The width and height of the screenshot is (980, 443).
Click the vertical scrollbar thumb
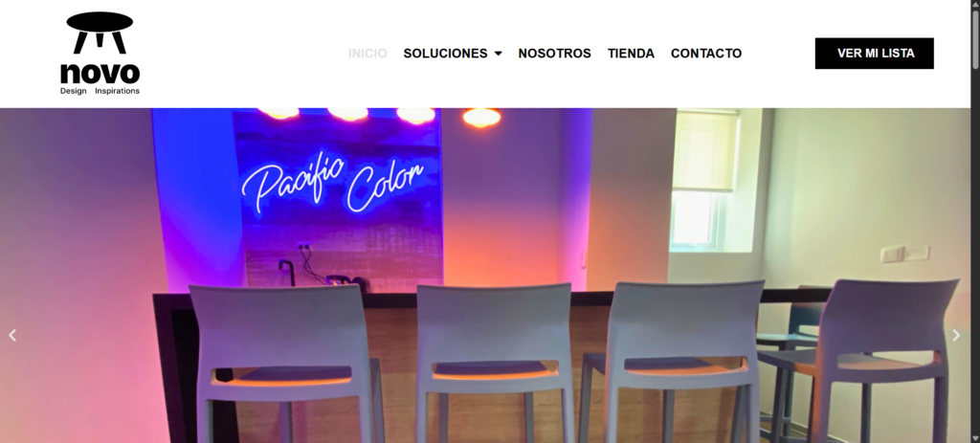pos(975,37)
